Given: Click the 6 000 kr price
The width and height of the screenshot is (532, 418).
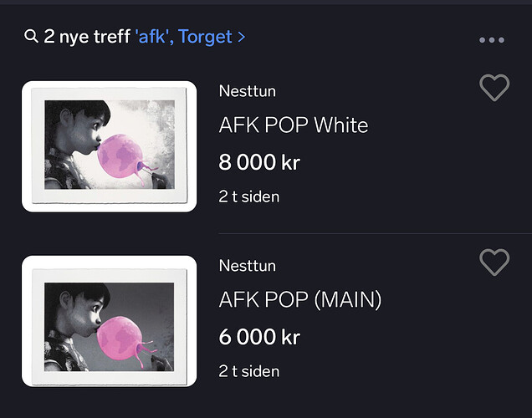Looking at the screenshot, I should point(259,337).
